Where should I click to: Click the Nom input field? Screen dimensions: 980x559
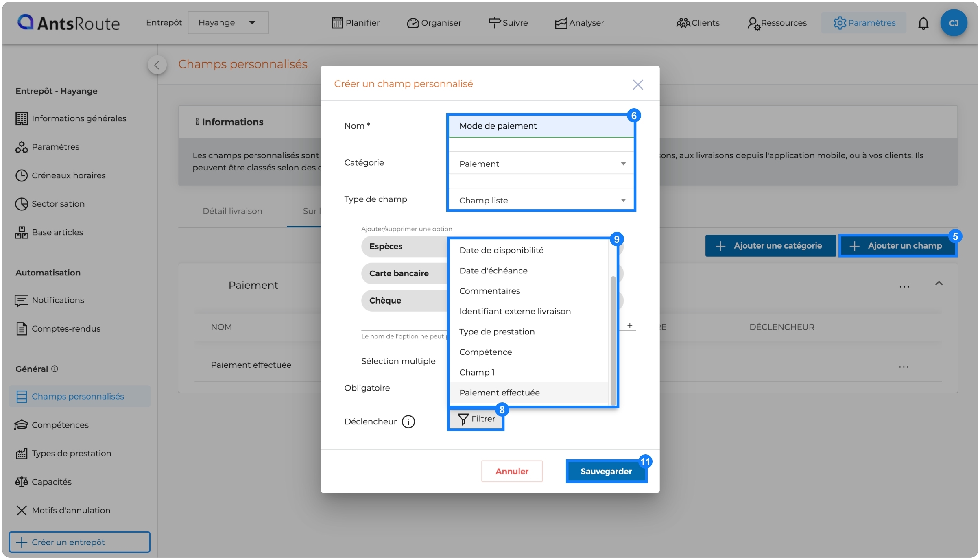[541, 126]
